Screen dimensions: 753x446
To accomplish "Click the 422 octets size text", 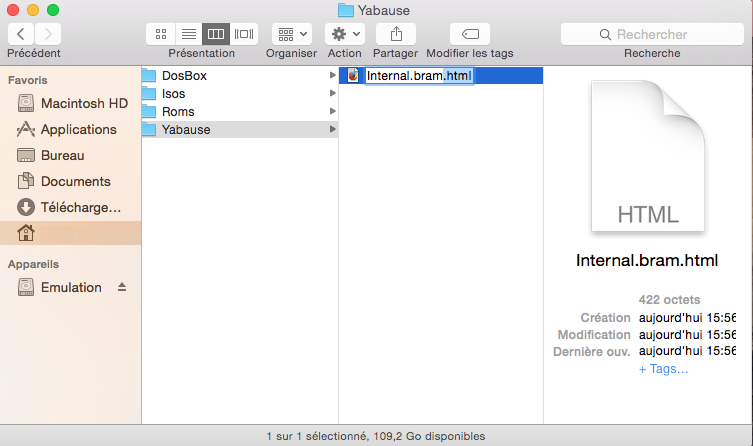I will coord(669,300).
